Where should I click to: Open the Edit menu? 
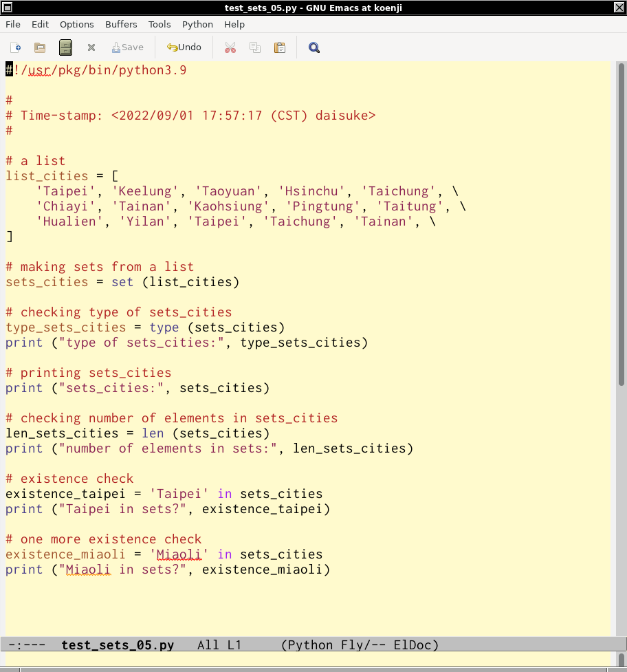click(41, 24)
